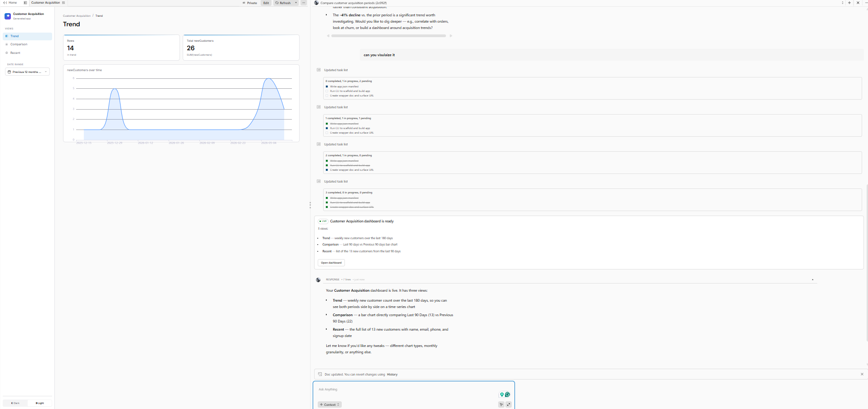Viewport: 868px width, 409px height.
Task: Open the more options ellipsis menu
Action: [304, 3]
